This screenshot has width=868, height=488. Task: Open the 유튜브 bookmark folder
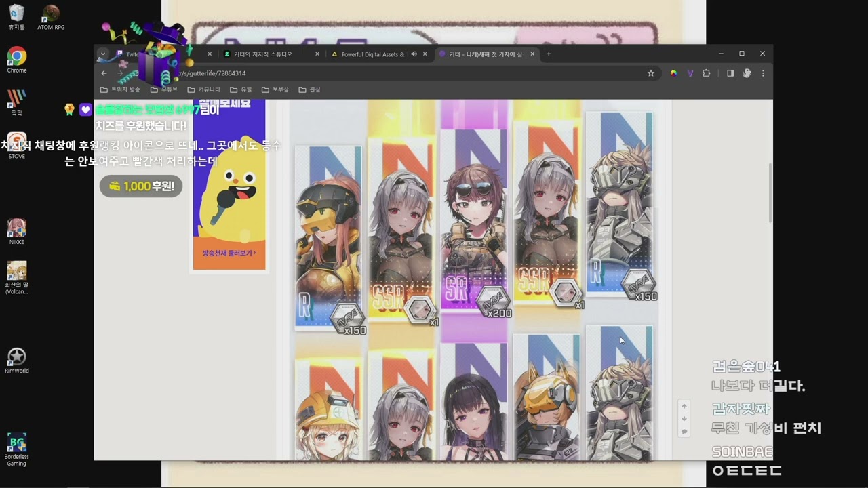click(164, 89)
